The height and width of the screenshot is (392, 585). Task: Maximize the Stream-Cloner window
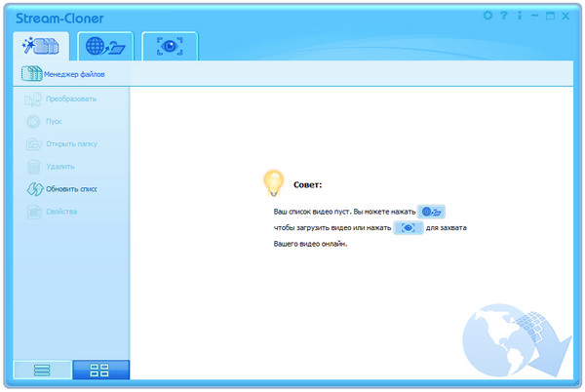(550, 16)
